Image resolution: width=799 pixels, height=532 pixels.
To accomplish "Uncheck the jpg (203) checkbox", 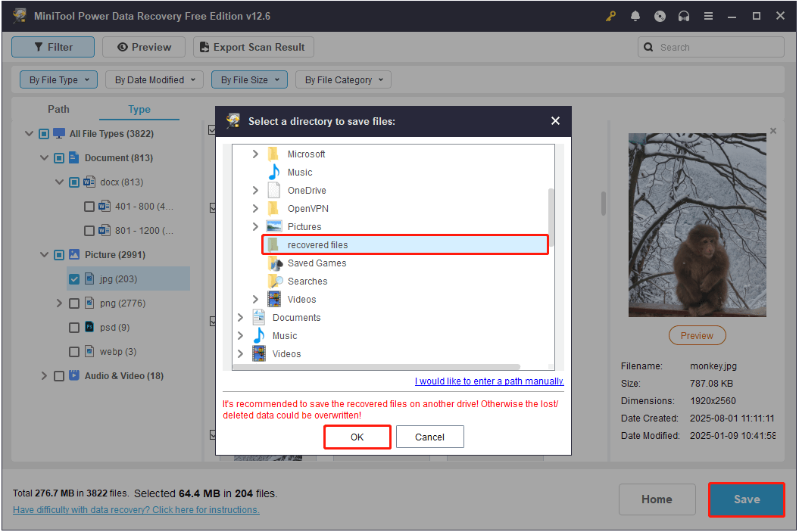I will (73, 278).
